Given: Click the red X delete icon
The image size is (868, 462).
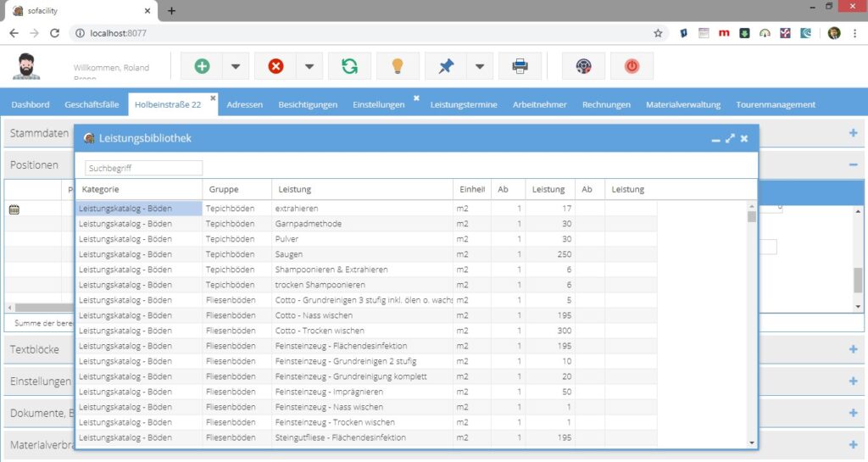Looking at the screenshot, I should coord(275,66).
